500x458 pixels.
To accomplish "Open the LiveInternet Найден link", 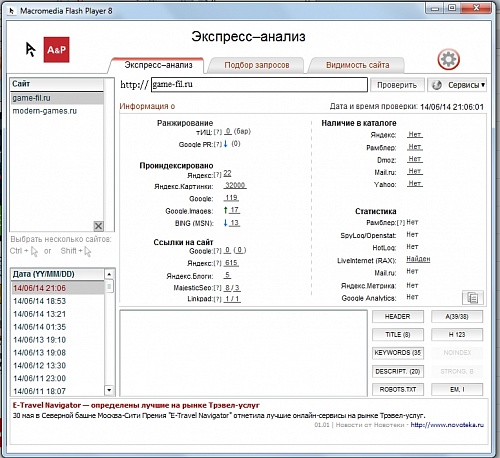I will pos(418,259).
